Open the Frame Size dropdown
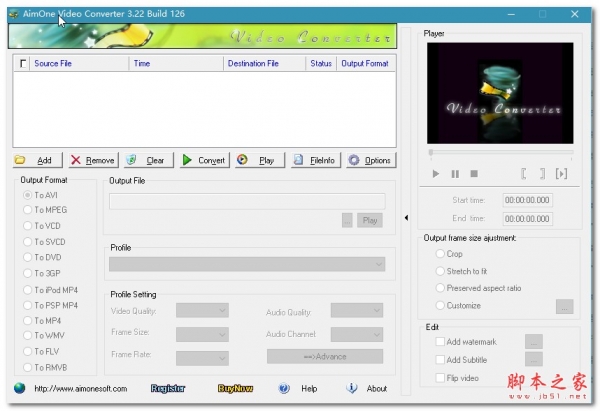This screenshot has width=600, height=411. coord(202,334)
